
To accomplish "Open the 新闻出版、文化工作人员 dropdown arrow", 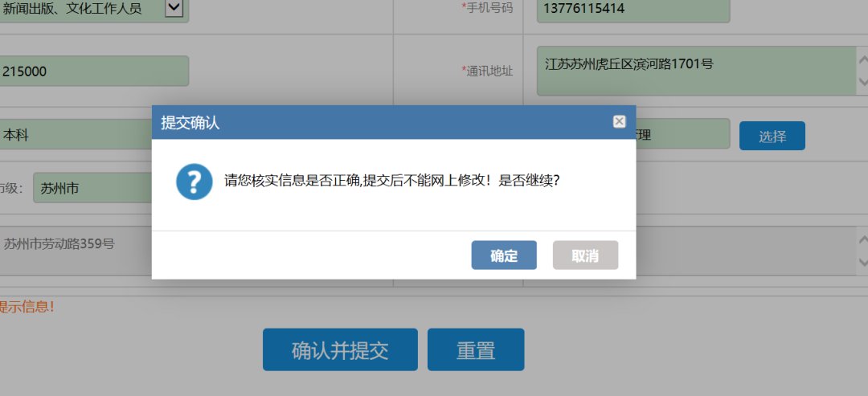I will 174,8.
